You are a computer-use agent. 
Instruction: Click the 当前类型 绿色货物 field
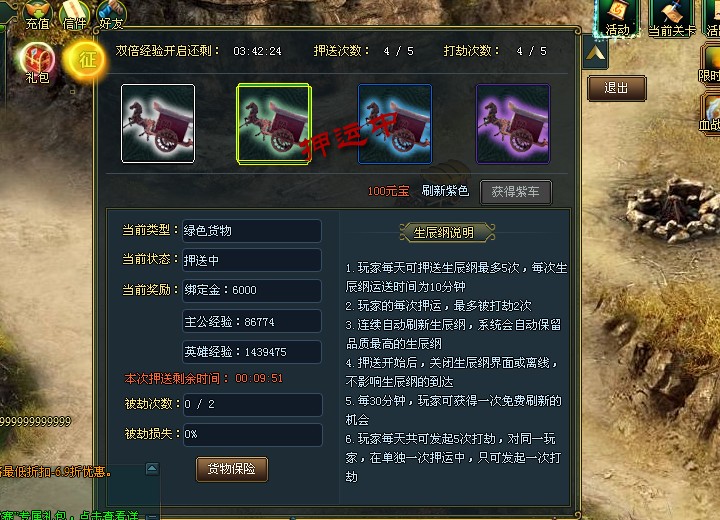point(252,231)
